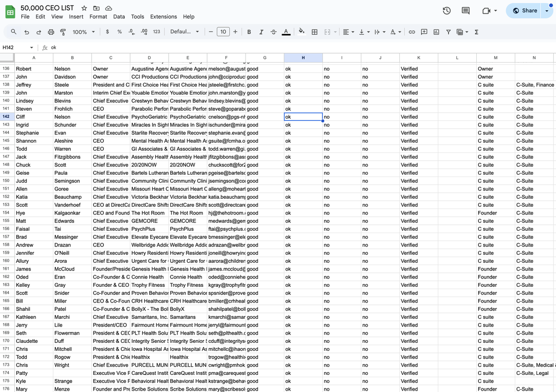Screen dimensions: 556x392
Task: Select the Functions sigma icon
Action: coord(476,32)
